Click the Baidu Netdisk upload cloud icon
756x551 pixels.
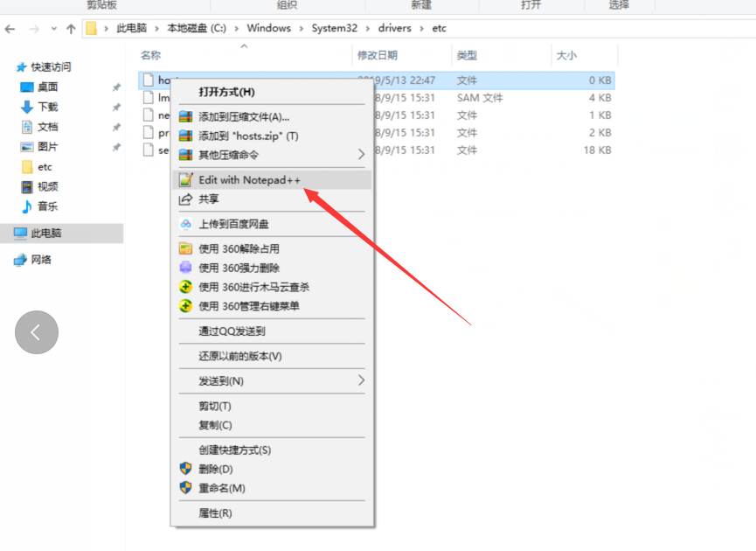(185, 224)
